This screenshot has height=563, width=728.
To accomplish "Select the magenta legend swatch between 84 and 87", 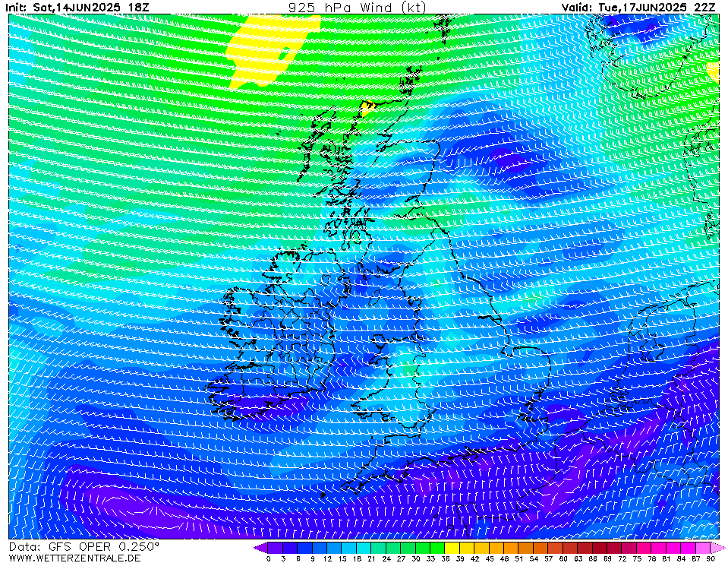I will (x=688, y=547).
